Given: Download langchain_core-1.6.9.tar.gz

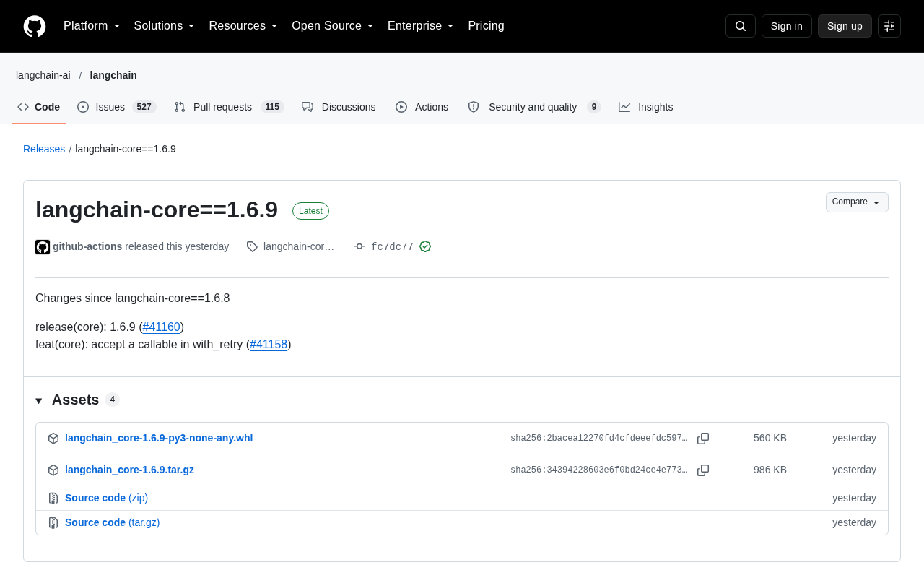Looking at the screenshot, I should point(129,470).
